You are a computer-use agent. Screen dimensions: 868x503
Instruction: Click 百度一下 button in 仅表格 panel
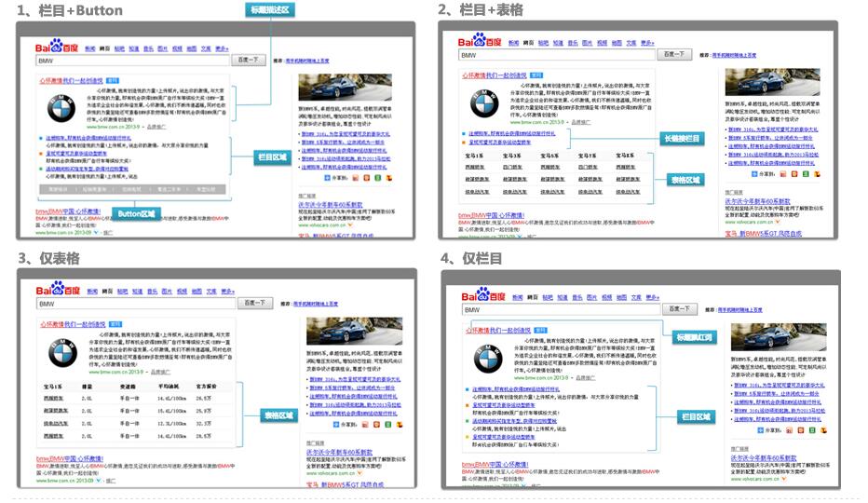tap(255, 303)
